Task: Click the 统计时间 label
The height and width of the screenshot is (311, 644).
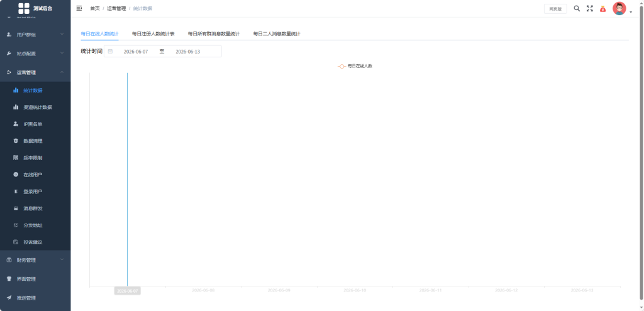Action: pos(92,52)
